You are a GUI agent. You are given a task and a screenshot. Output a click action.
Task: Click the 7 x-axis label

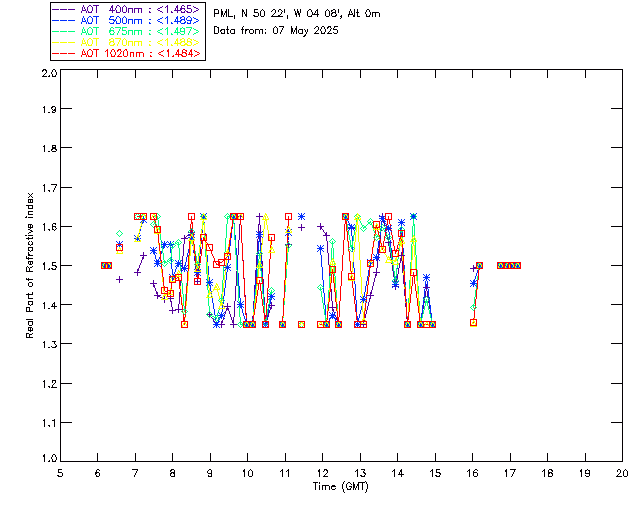click(x=135, y=473)
